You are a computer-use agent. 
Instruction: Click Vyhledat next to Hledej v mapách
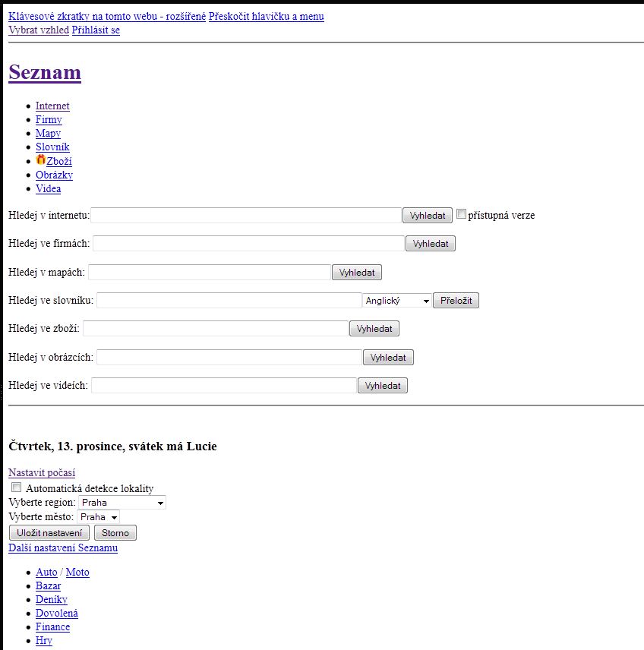[x=357, y=273]
